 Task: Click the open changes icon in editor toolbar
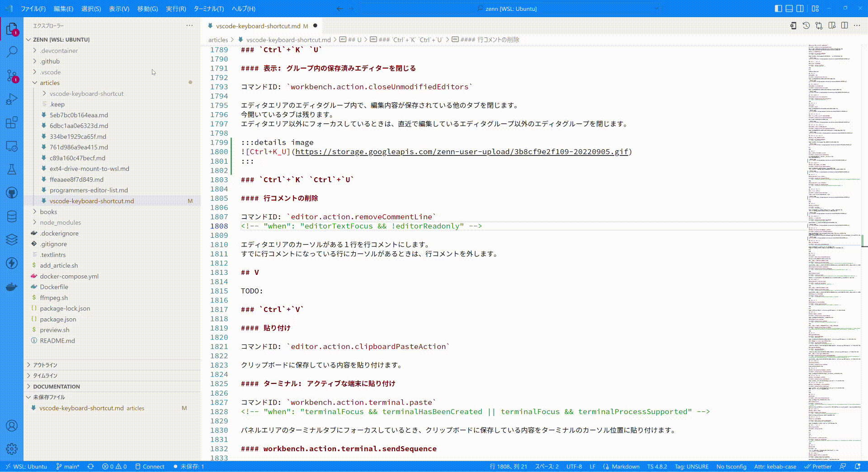point(793,26)
